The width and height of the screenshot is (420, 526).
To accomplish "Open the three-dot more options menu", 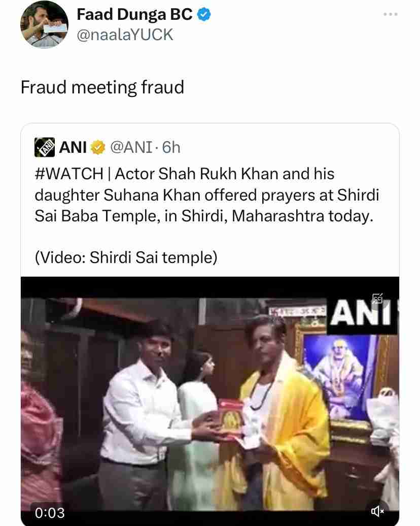I will point(390,14).
